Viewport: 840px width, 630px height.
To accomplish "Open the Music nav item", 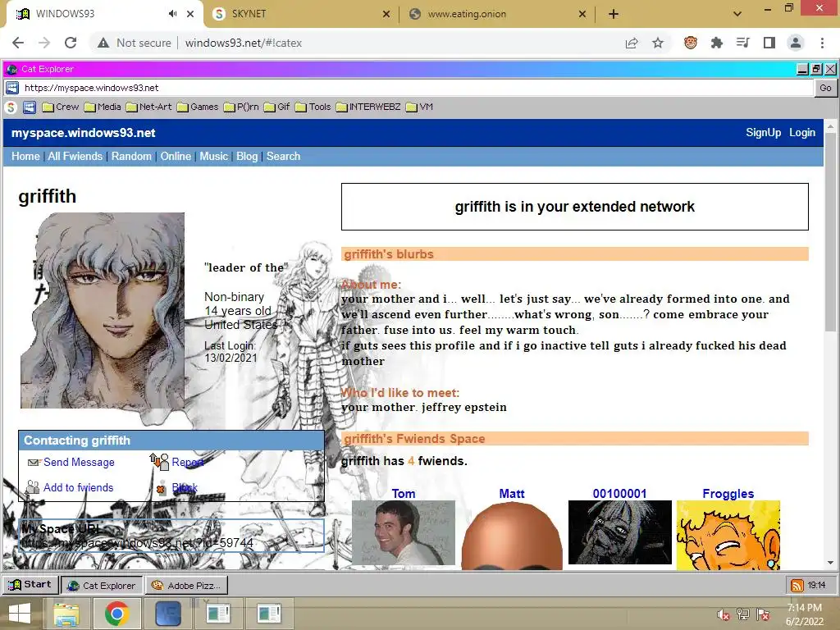I will pos(214,157).
